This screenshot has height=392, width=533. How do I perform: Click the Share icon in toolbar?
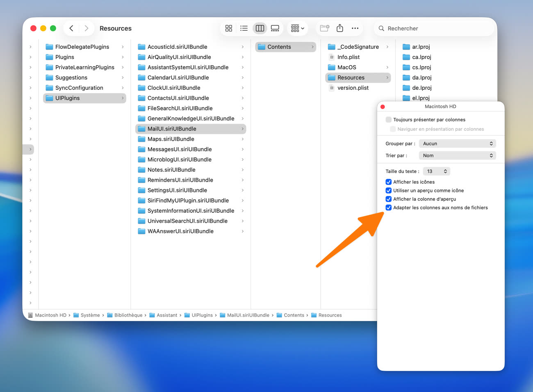[339, 28]
